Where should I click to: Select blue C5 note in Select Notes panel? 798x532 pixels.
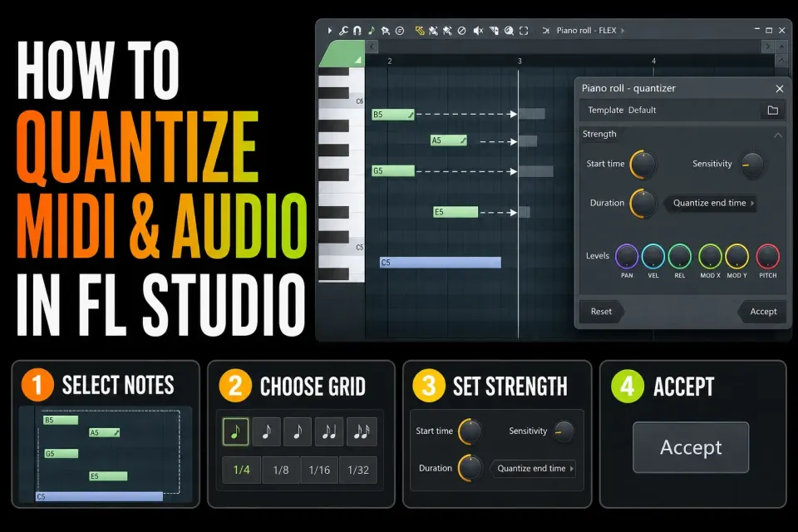tap(99, 496)
